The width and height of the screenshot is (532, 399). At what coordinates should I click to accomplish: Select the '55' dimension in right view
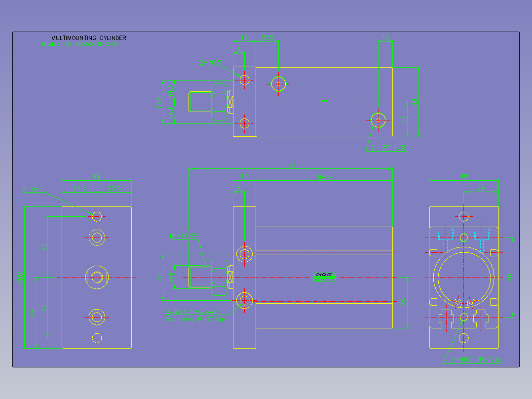(509, 278)
